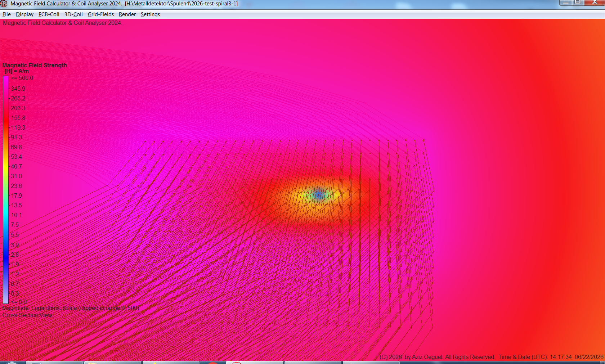This screenshot has width=605, height=364.
Task: Click the '0.3' legend value
Action: pos(15,293)
